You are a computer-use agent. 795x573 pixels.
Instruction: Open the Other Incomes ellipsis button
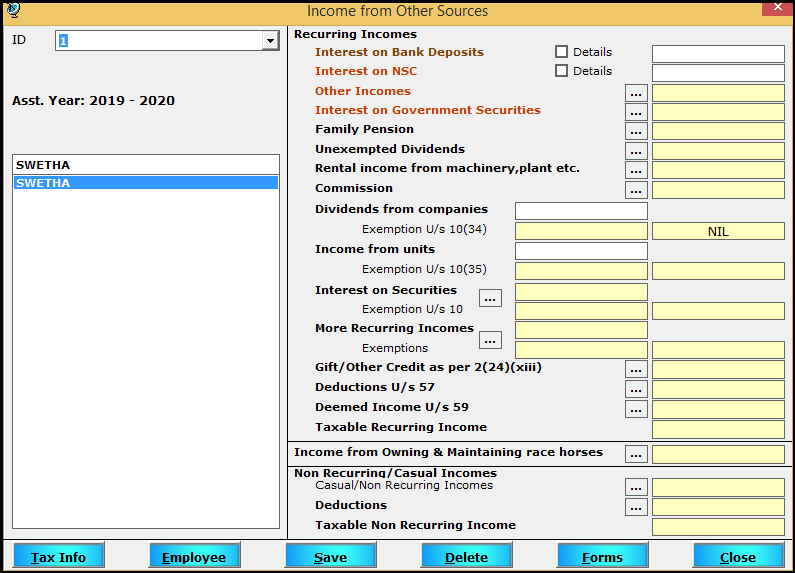[x=636, y=93]
